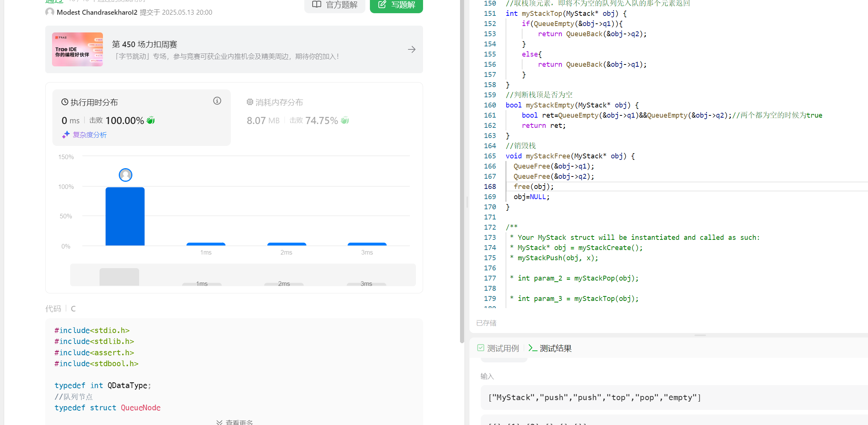Click the clock icon beside 执行用时分布
Viewport: 868px width, 425px height.
65,102
